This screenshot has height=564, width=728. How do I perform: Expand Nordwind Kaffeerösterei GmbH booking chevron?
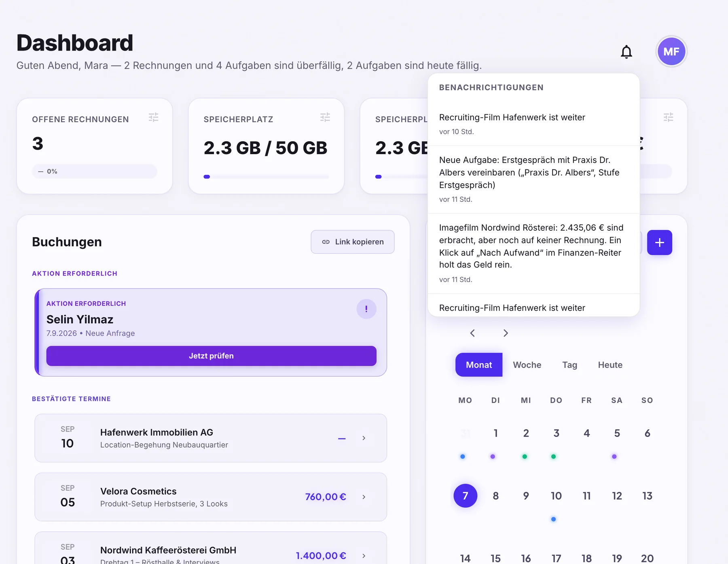tap(364, 556)
